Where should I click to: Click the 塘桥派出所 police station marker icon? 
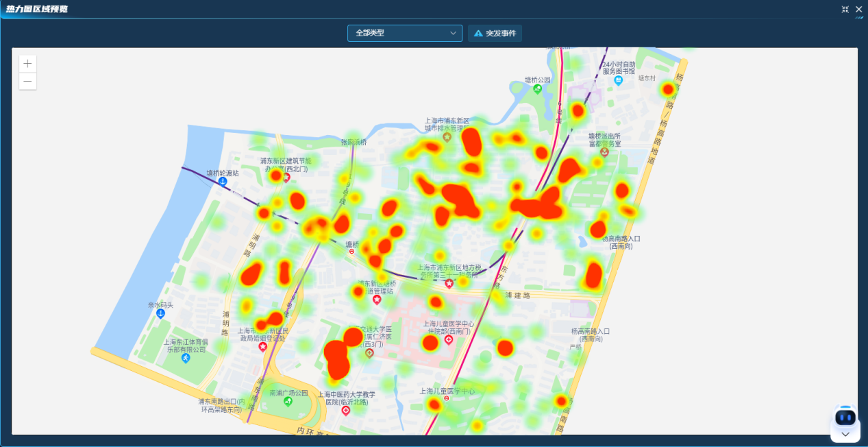(603, 152)
